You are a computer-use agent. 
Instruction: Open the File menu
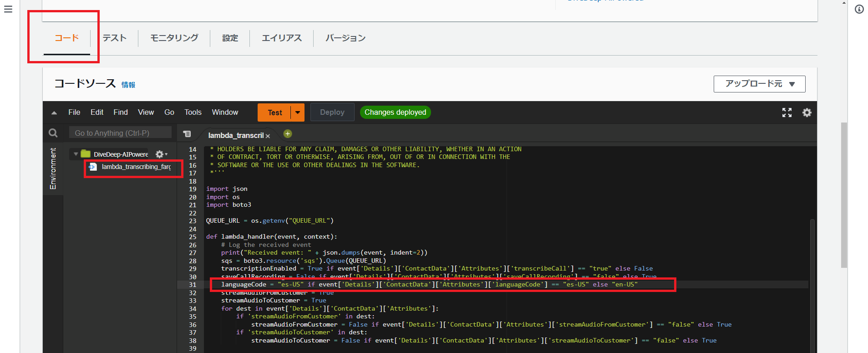[74, 113]
